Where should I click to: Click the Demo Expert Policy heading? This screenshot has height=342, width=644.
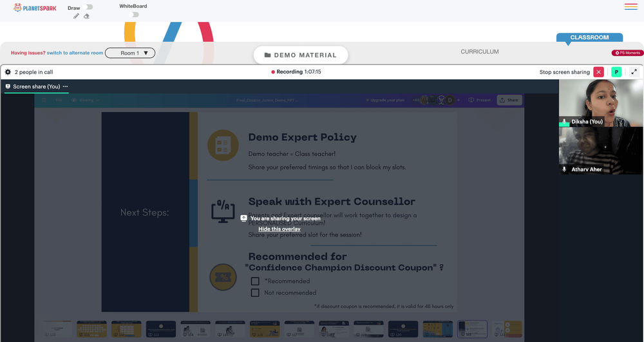point(302,137)
